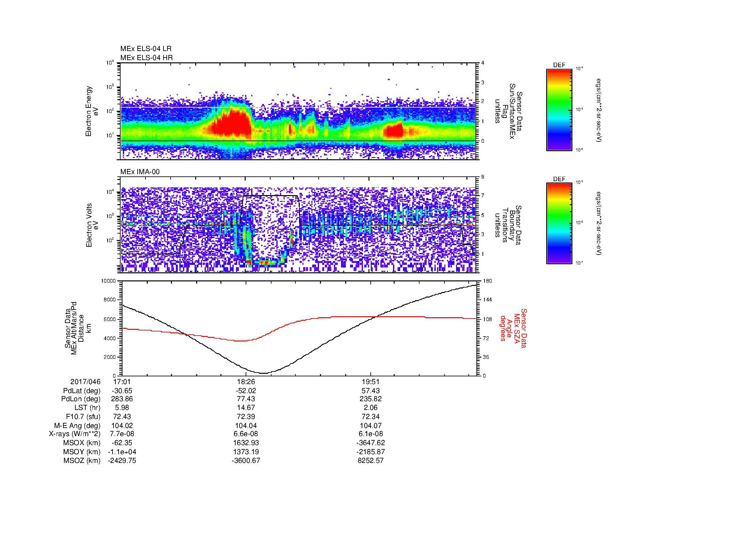Click the PdLon value '77.43'

[x=246, y=399]
